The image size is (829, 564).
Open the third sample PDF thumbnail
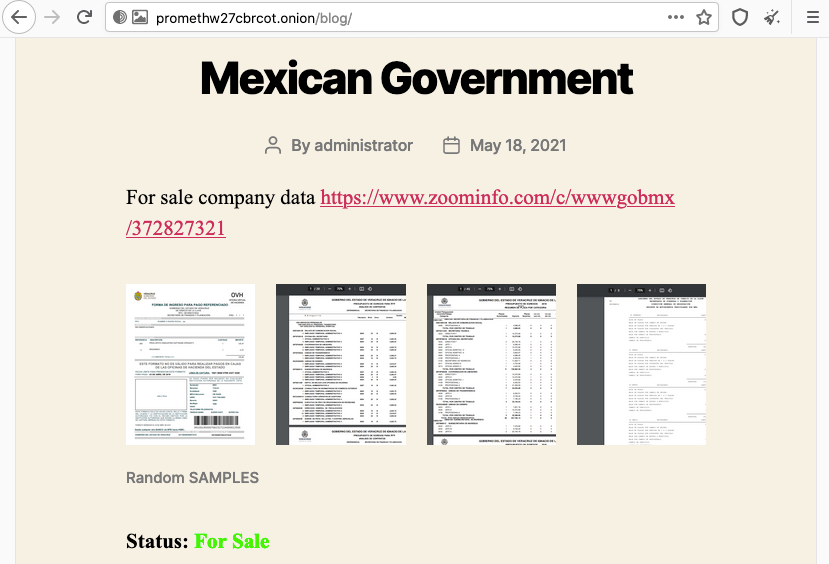pyautogui.click(x=491, y=364)
